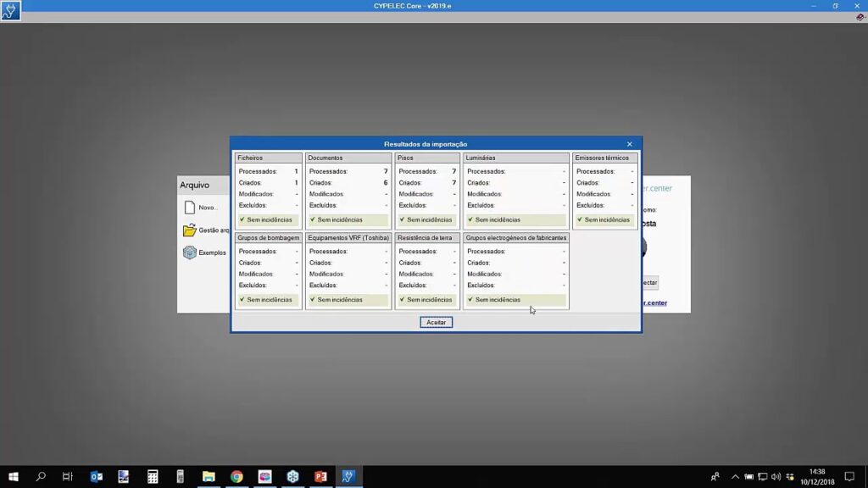Open the Task View button
This screenshot has height=488, width=868.
(x=68, y=477)
